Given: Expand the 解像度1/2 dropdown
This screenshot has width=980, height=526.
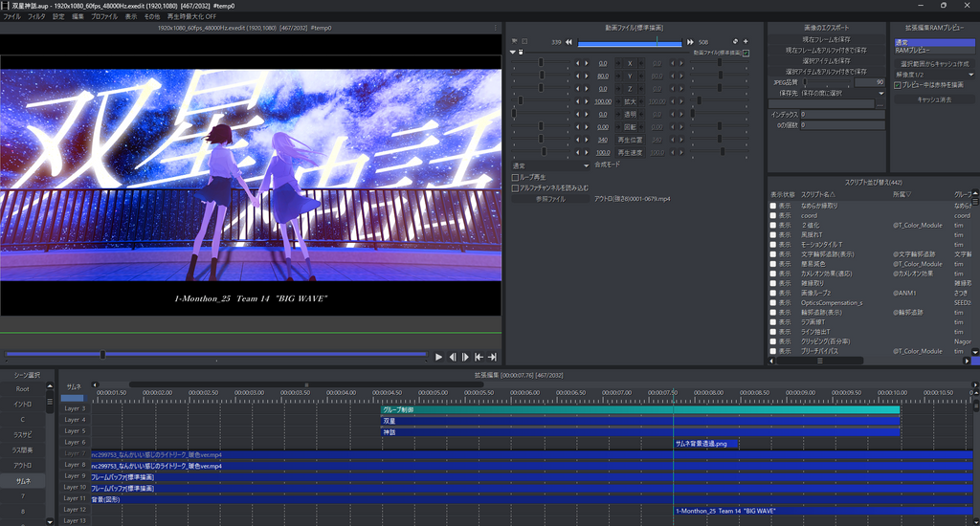Looking at the screenshot, I should [934, 74].
